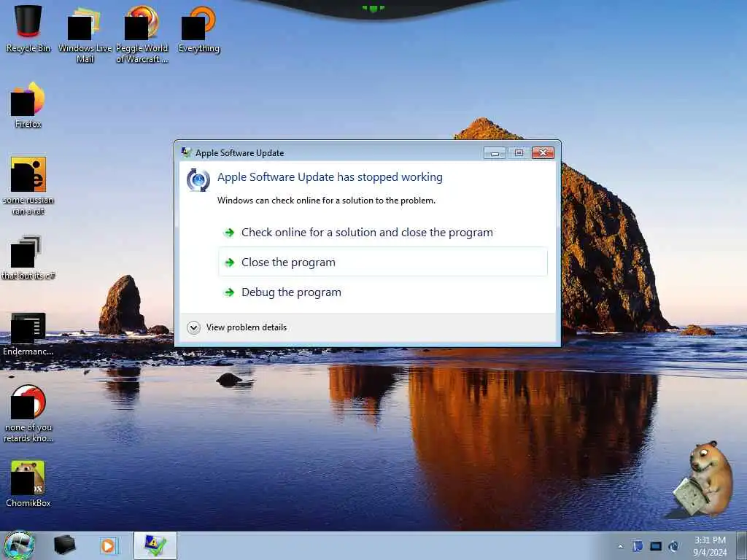The width and height of the screenshot is (747, 560).
Task: Open the ChomikBox desktop shortcut
Action: coord(28,483)
